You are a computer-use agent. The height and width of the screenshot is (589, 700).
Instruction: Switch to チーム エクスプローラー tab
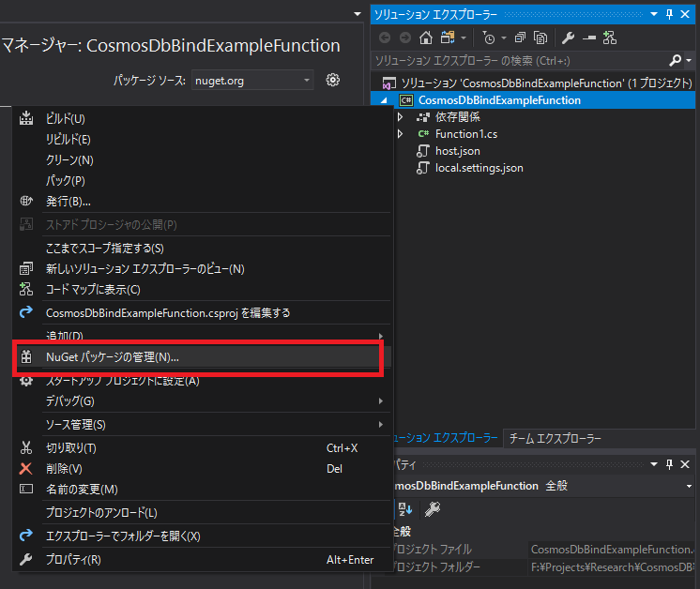tap(555, 439)
